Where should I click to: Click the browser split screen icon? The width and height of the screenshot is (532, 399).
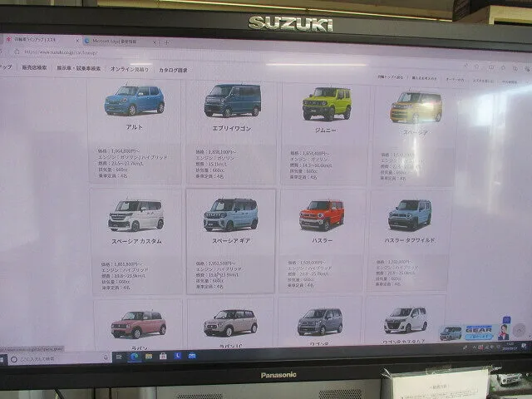pos(490,67)
